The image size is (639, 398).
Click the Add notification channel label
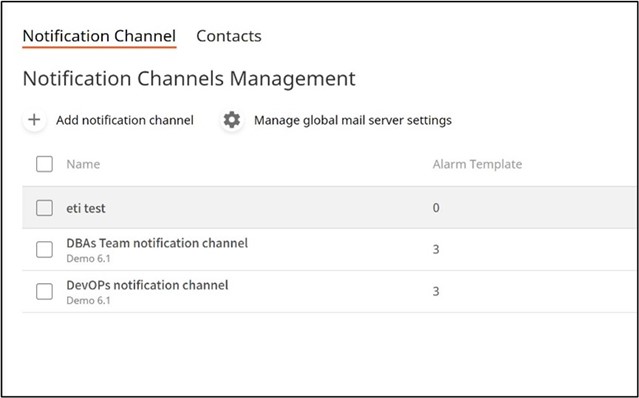pos(125,120)
